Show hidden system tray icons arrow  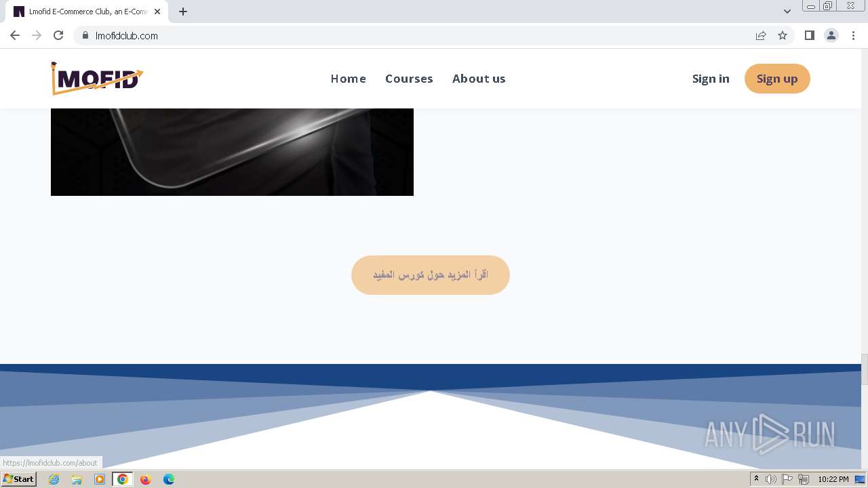coord(756,479)
